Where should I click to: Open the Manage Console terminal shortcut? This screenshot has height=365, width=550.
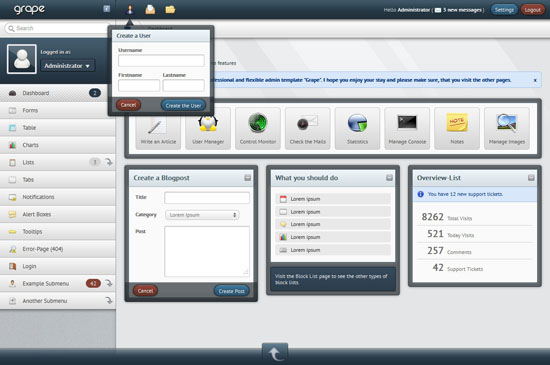[407, 129]
